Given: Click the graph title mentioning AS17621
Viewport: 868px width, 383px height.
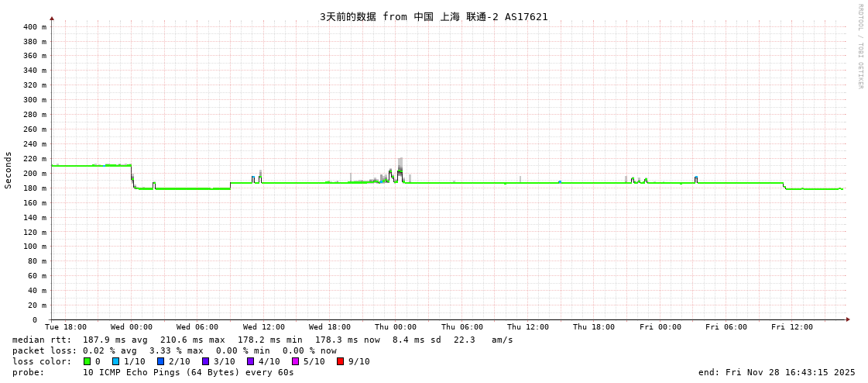Looking at the screenshot, I should pyautogui.click(x=434, y=16).
